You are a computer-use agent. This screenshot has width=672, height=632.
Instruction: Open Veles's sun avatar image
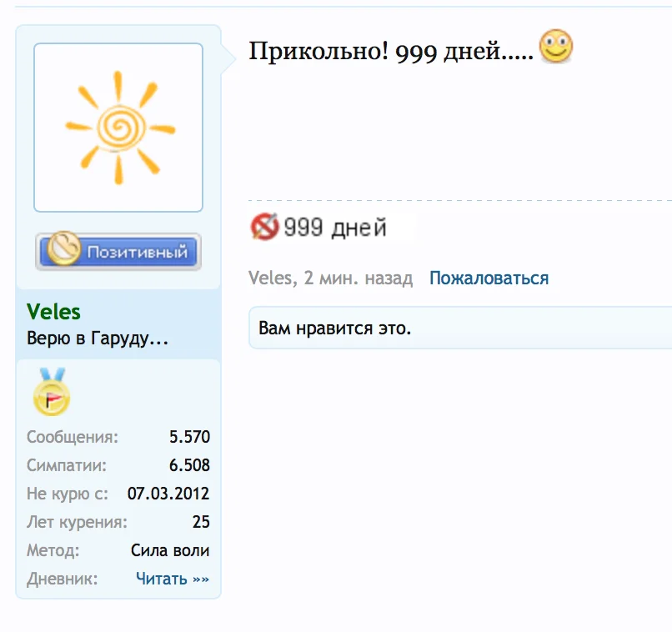[118, 128]
